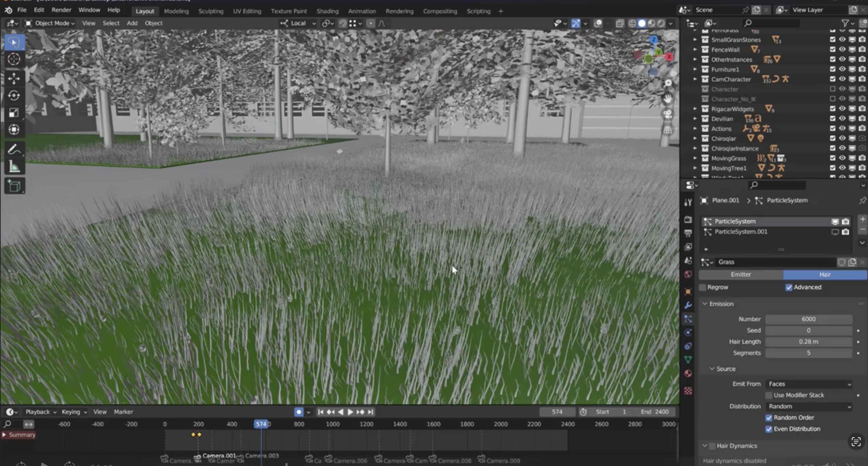Open the Render menu
This screenshot has width=868, height=466.
(x=61, y=10)
